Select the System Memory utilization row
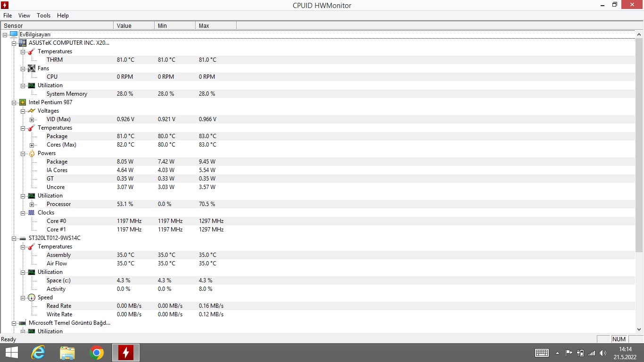Image resolution: width=644 pixels, height=362 pixels. (x=67, y=94)
